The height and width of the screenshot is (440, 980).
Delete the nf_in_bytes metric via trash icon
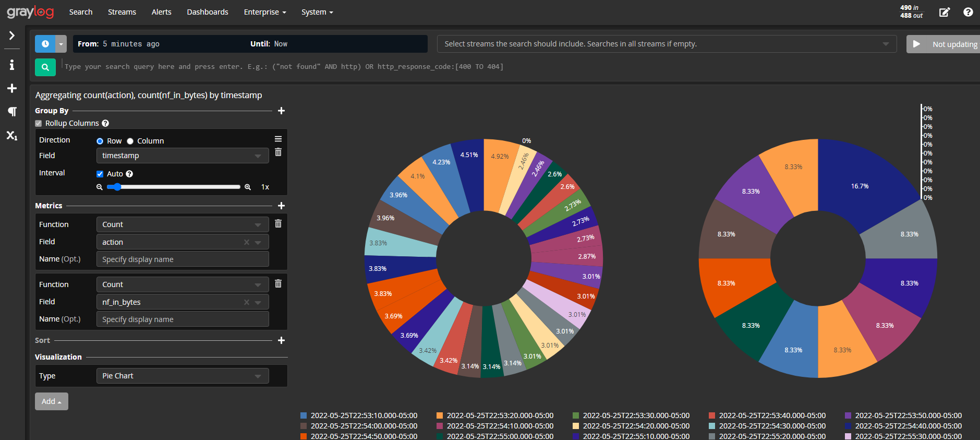coord(278,283)
